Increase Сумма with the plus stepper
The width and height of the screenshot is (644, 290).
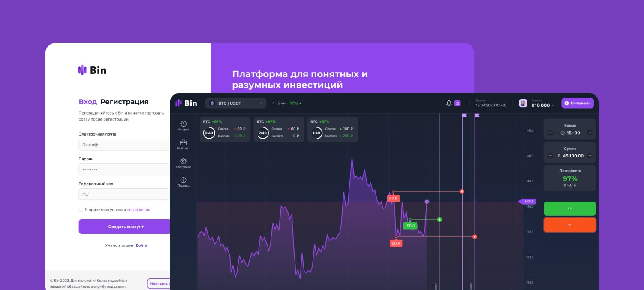590,155
